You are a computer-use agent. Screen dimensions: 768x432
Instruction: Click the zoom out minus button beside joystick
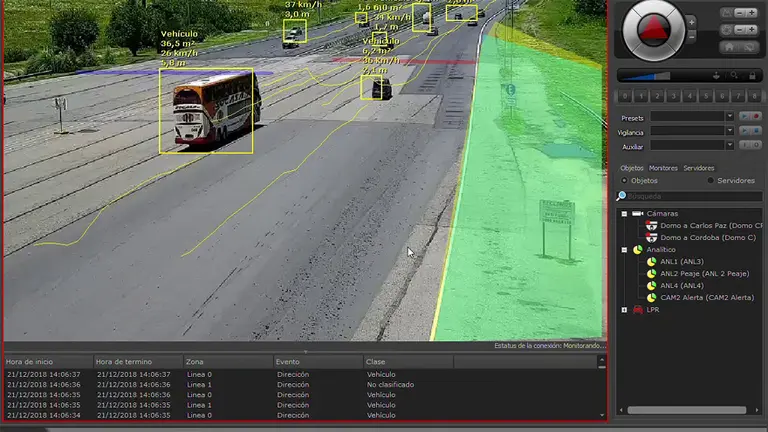(x=691, y=36)
